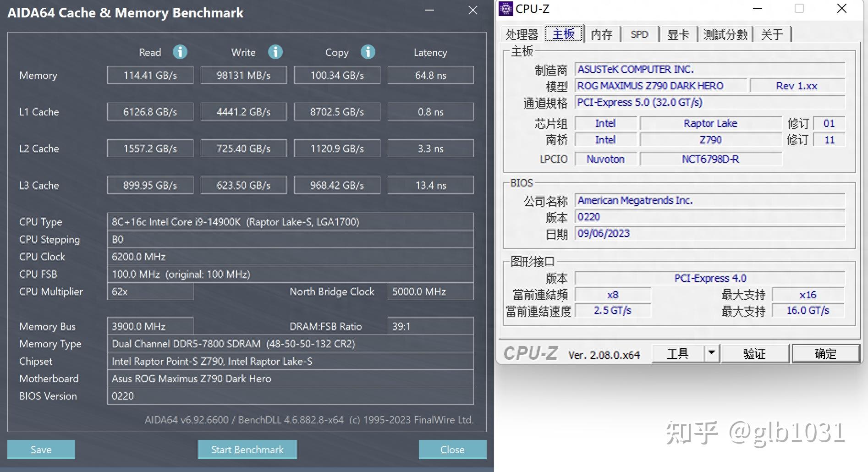This screenshot has height=472, width=868.
Task: Click the Motherboard field in AIDA64
Action: pos(291,379)
